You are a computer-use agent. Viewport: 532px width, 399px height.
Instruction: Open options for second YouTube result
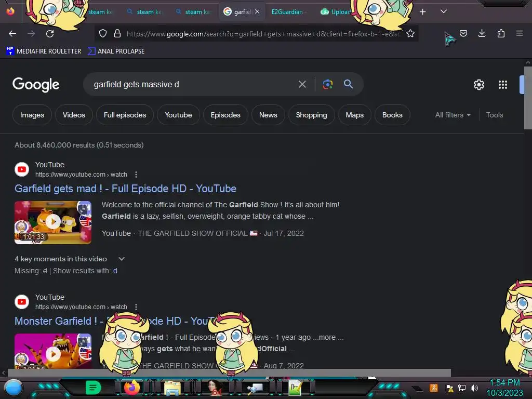click(136, 307)
